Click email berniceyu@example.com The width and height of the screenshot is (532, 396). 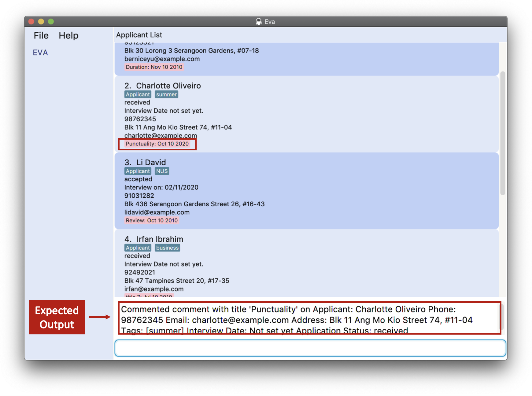click(162, 59)
